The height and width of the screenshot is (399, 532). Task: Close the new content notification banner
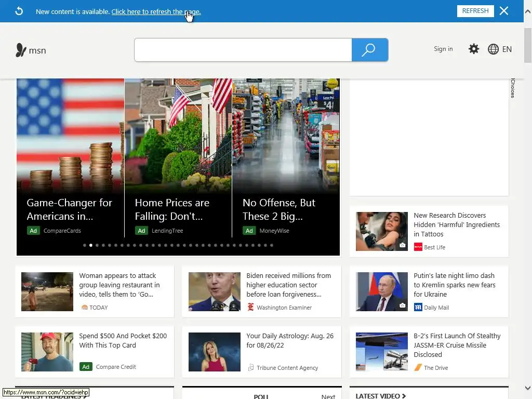pyautogui.click(x=504, y=11)
